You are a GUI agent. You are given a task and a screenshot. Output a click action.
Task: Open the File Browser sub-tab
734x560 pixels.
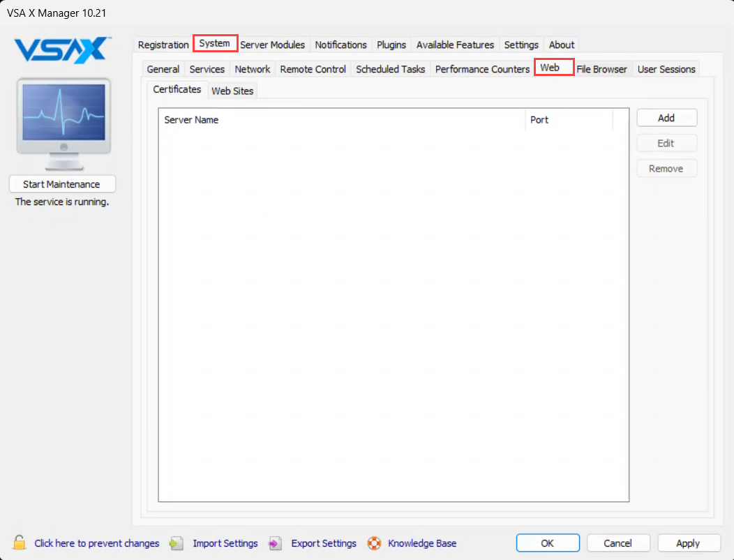tap(601, 69)
